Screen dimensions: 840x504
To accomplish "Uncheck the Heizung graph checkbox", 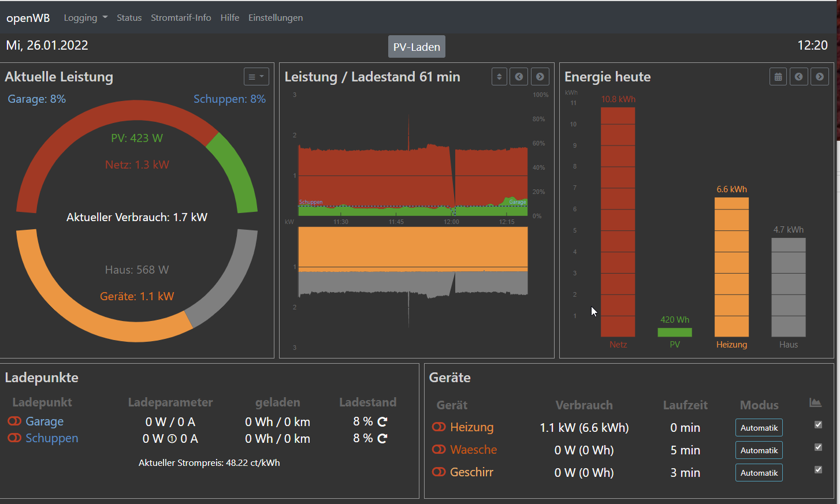I will pyautogui.click(x=818, y=425).
